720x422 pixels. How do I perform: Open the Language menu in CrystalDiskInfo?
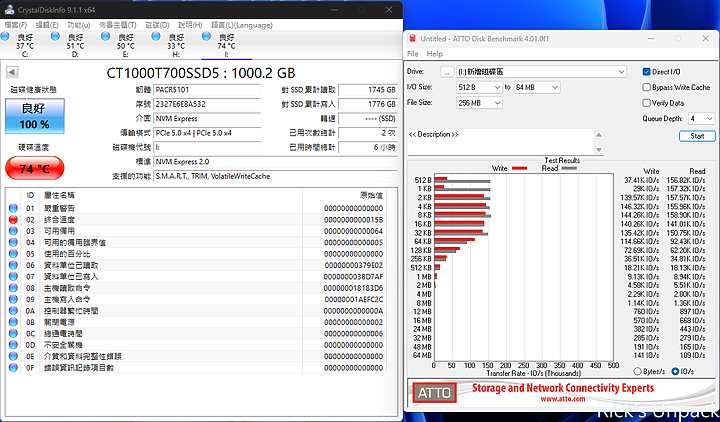click(x=242, y=25)
